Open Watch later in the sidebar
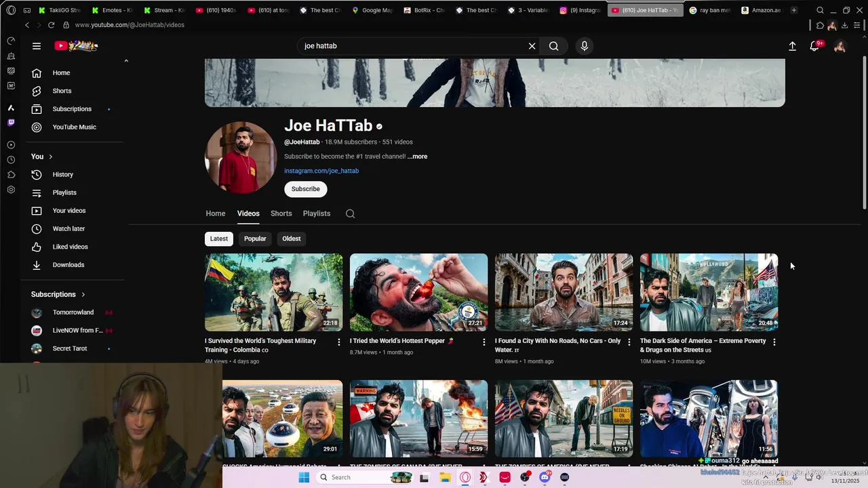 tap(75, 229)
